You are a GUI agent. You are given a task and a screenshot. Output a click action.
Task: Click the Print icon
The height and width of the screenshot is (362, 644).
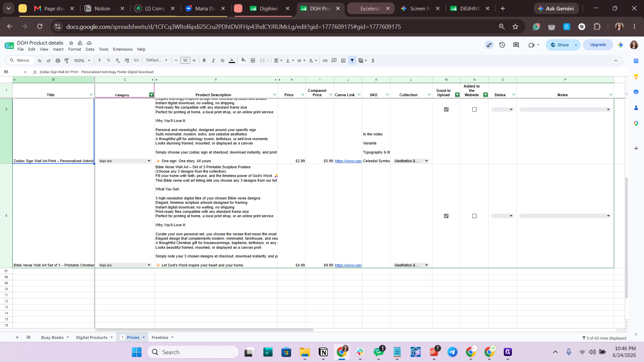tap(58, 61)
